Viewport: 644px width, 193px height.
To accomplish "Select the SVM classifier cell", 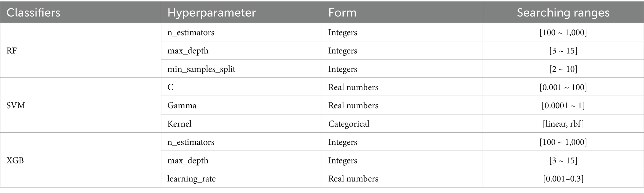I will 16,106.
